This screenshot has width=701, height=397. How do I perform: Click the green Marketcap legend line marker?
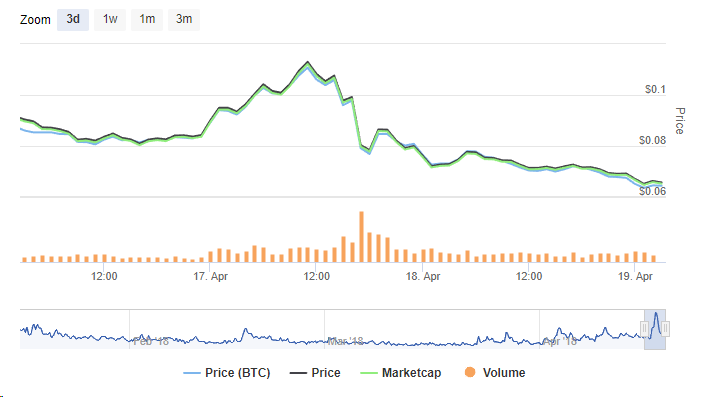pyautogui.click(x=369, y=373)
